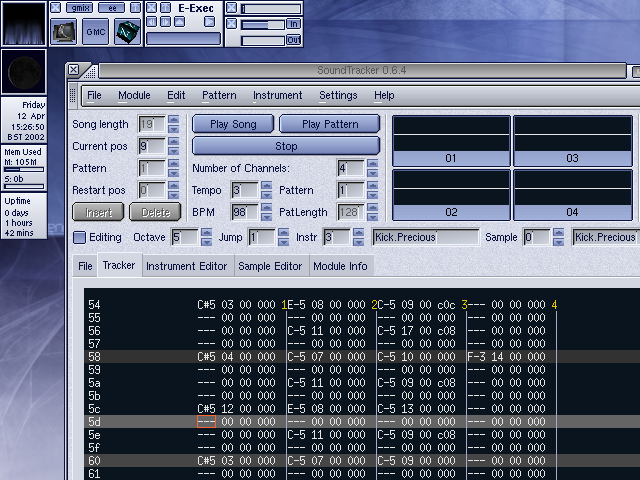Adjust the In volume slider in mixer epplet
This screenshot has height=480, width=640.
point(262,25)
